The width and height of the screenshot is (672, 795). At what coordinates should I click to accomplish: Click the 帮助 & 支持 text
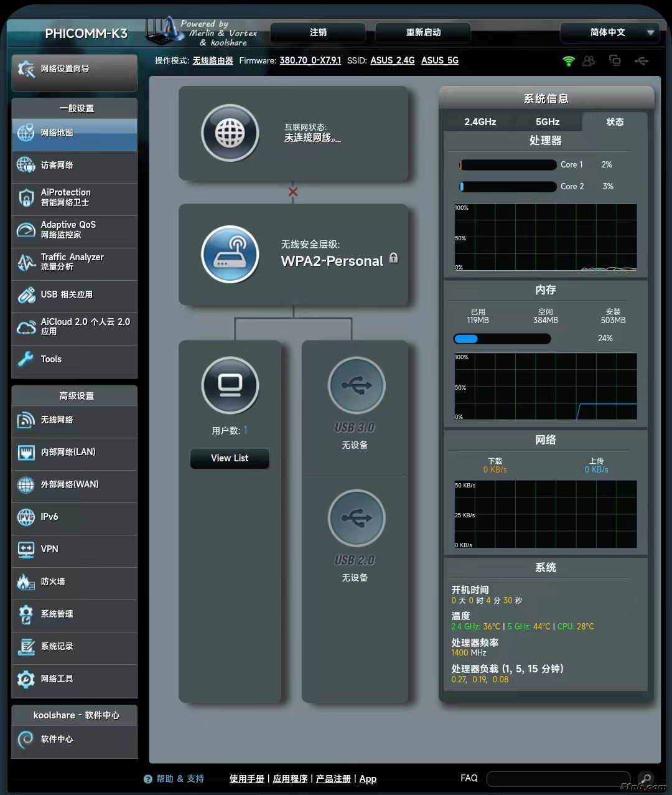click(180, 779)
